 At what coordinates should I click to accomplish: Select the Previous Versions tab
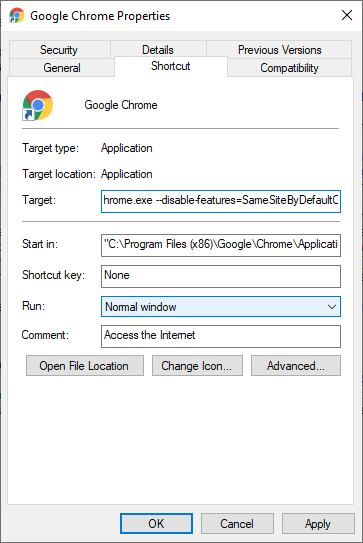click(279, 50)
